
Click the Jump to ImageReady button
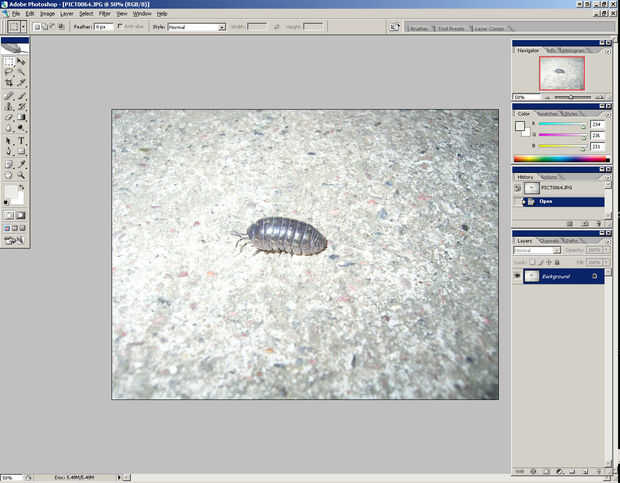tap(15, 240)
